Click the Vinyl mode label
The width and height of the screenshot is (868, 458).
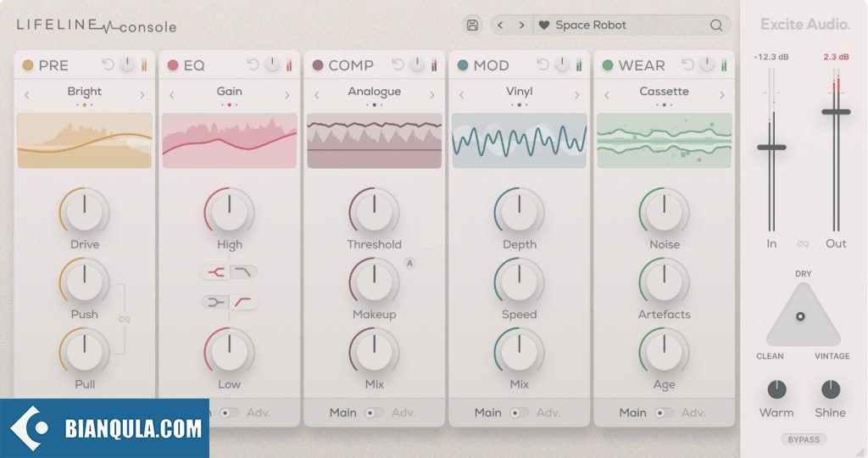coord(520,92)
